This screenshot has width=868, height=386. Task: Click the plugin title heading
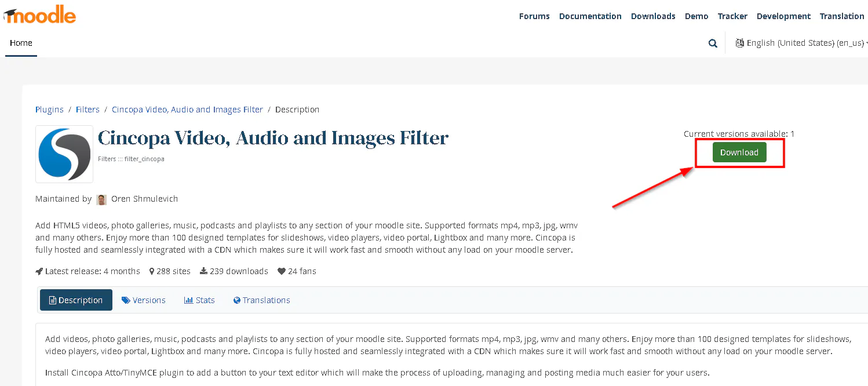click(273, 138)
